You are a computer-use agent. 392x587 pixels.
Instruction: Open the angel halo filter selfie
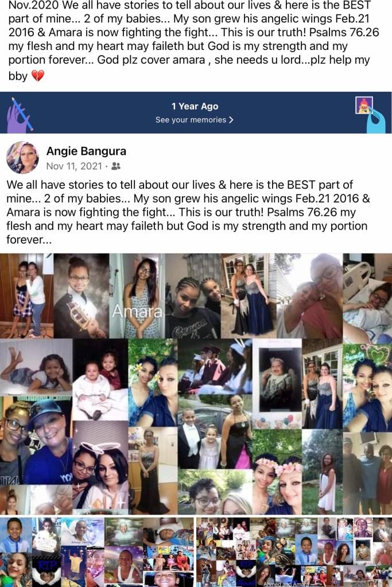(100, 467)
